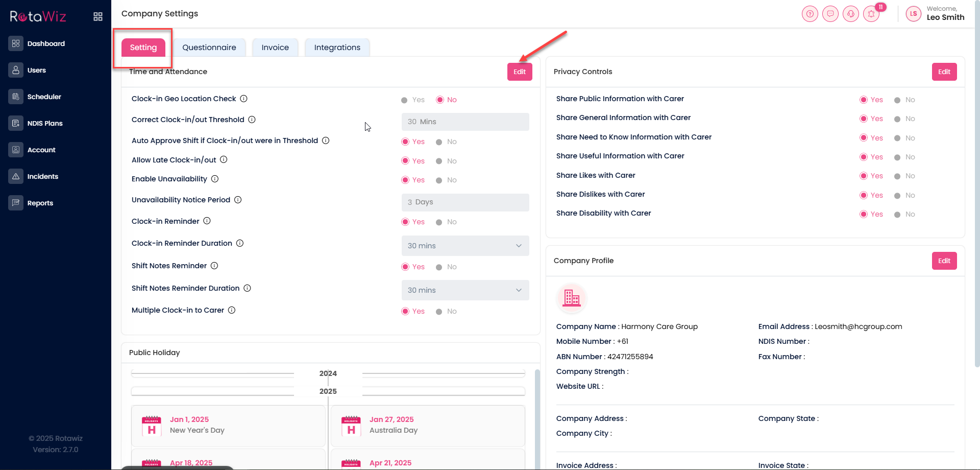Switch to the Questionnaire tab
This screenshot has width=980, height=470.
tap(209, 48)
